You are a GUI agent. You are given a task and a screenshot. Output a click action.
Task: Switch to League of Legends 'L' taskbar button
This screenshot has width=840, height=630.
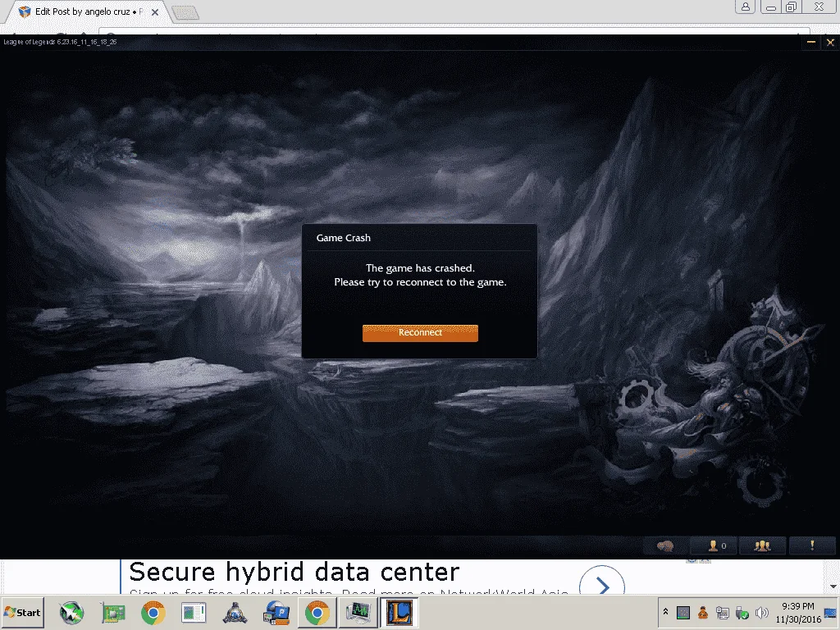coord(399,613)
